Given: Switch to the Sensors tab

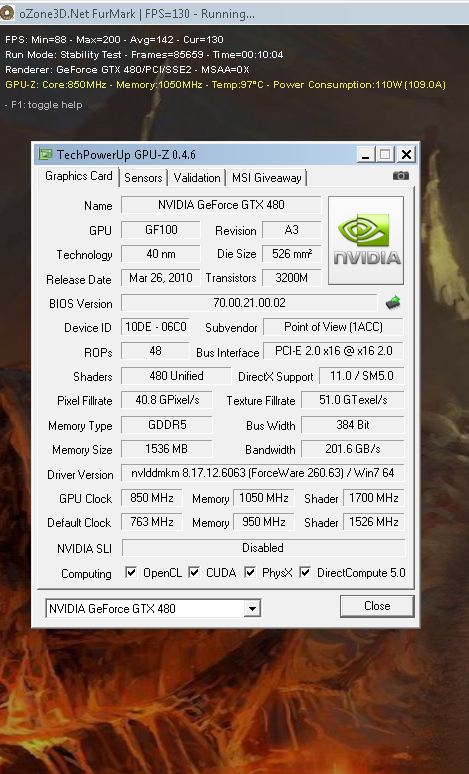Looking at the screenshot, I should tap(143, 178).
